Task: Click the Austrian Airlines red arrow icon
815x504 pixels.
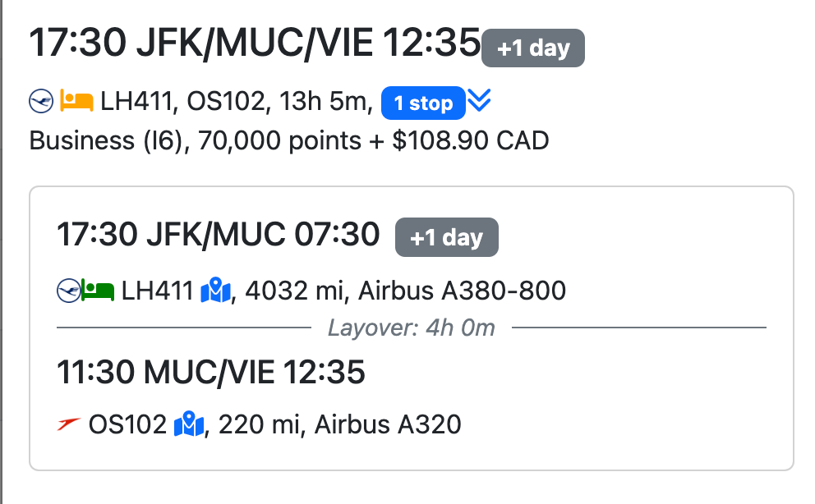Action: (x=68, y=424)
